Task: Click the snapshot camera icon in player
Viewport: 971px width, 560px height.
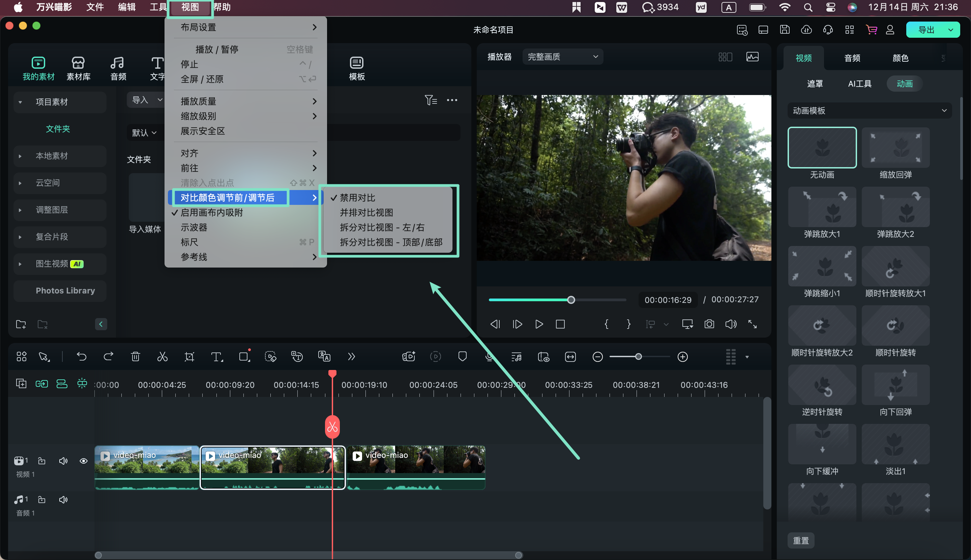Action: (x=709, y=324)
